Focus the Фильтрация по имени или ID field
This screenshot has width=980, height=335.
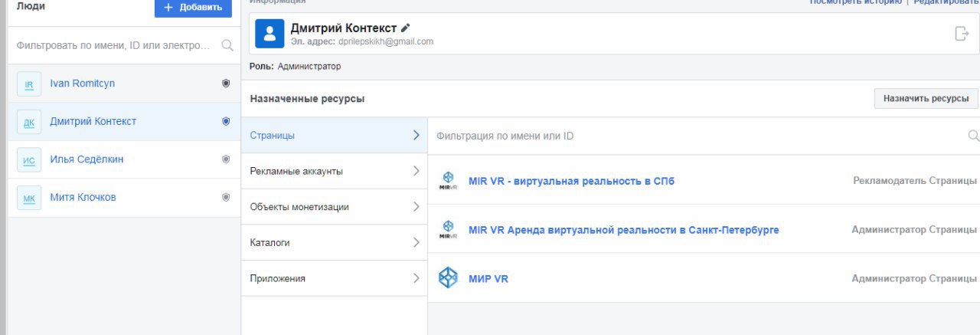tap(697, 136)
